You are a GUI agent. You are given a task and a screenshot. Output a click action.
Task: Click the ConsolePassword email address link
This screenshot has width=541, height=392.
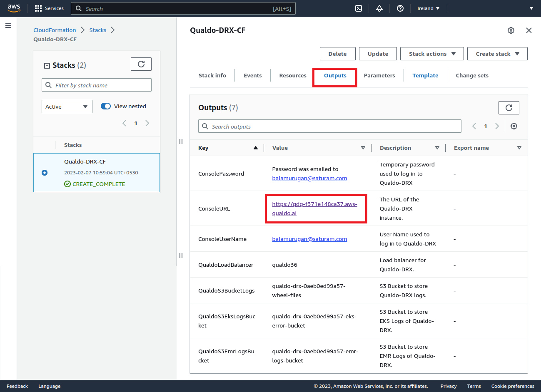(309, 178)
